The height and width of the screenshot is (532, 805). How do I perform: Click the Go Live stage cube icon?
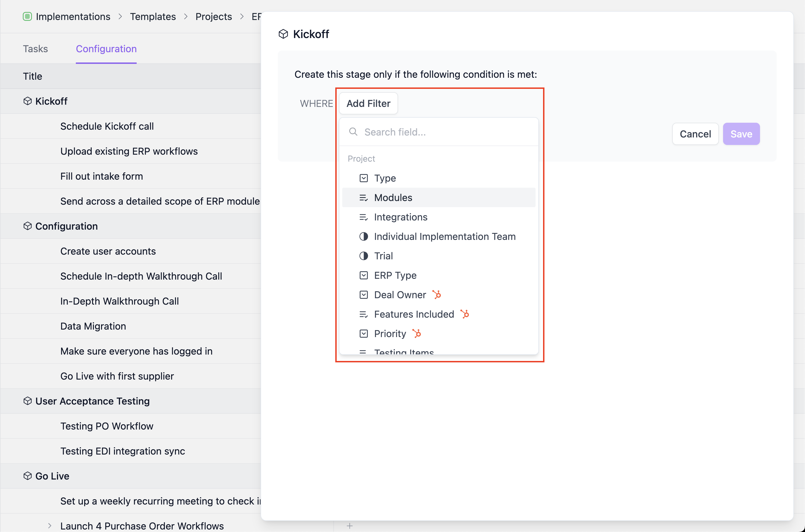point(27,476)
